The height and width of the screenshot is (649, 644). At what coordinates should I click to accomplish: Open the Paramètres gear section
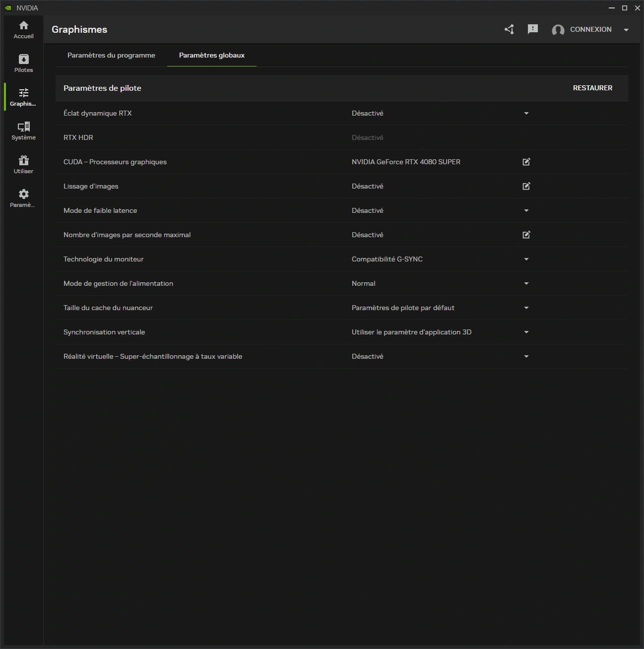23,198
